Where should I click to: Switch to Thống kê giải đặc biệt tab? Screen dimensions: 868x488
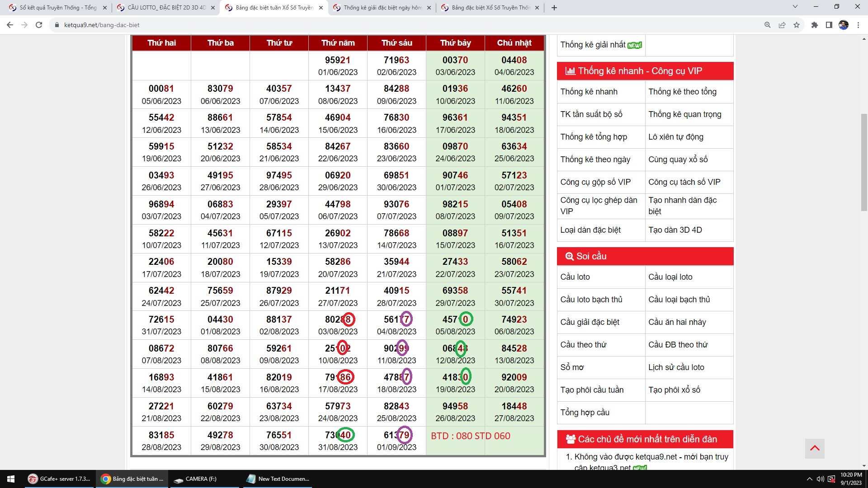tap(382, 8)
